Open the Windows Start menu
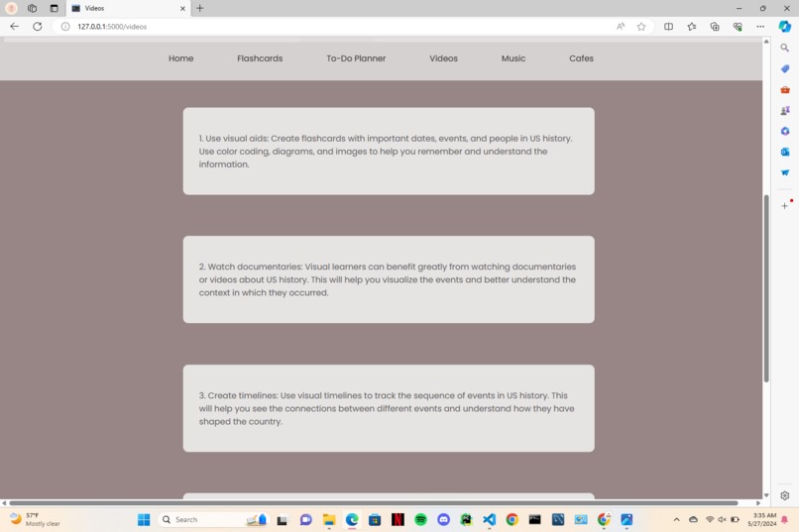The height and width of the screenshot is (532, 799). pyautogui.click(x=144, y=519)
